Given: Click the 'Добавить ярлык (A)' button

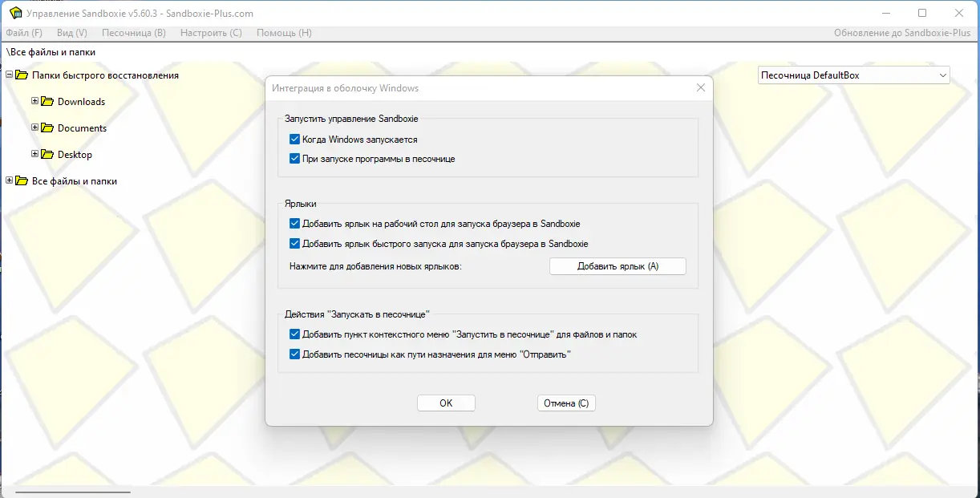Looking at the screenshot, I should (x=618, y=266).
